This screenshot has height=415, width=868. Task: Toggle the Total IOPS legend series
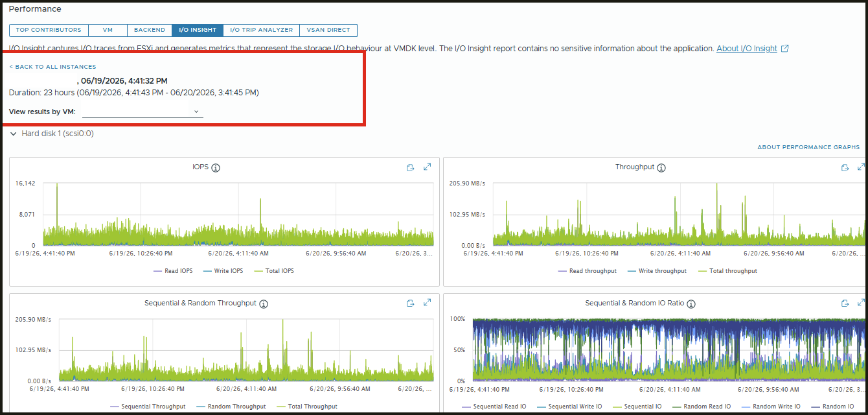pos(274,271)
